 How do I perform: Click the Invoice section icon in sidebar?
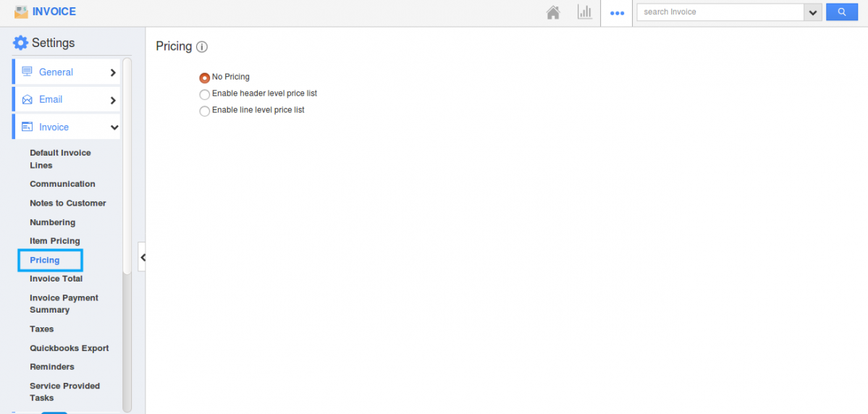(x=27, y=127)
